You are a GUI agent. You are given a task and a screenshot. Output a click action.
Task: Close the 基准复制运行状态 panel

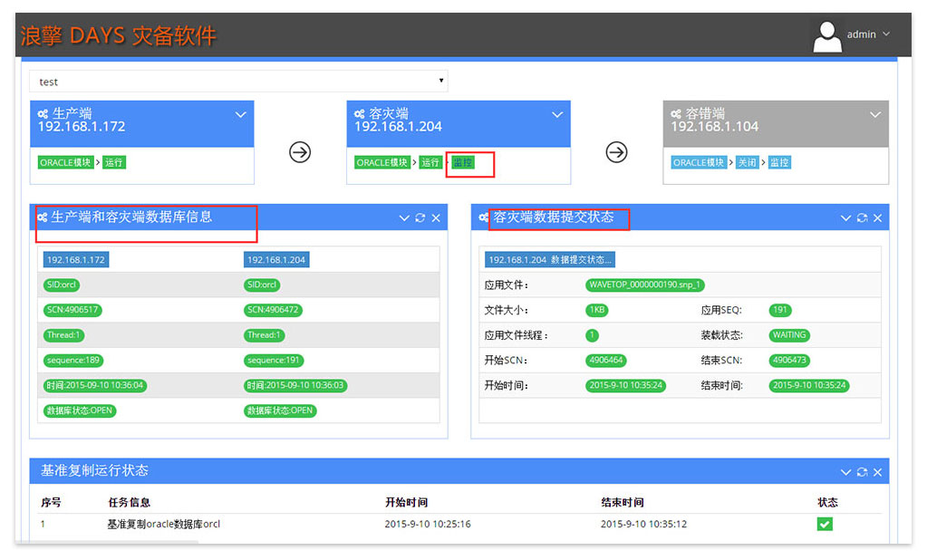(877, 472)
